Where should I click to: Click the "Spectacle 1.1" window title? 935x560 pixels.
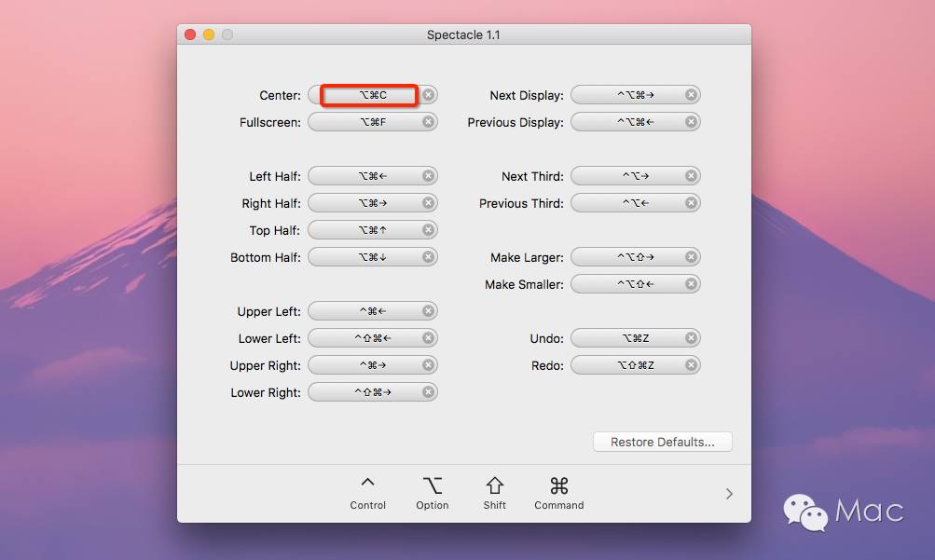coord(463,34)
